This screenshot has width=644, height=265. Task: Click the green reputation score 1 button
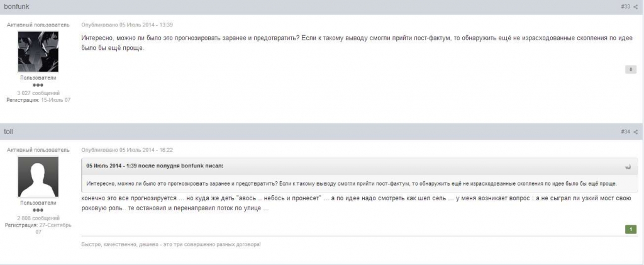click(630, 229)
